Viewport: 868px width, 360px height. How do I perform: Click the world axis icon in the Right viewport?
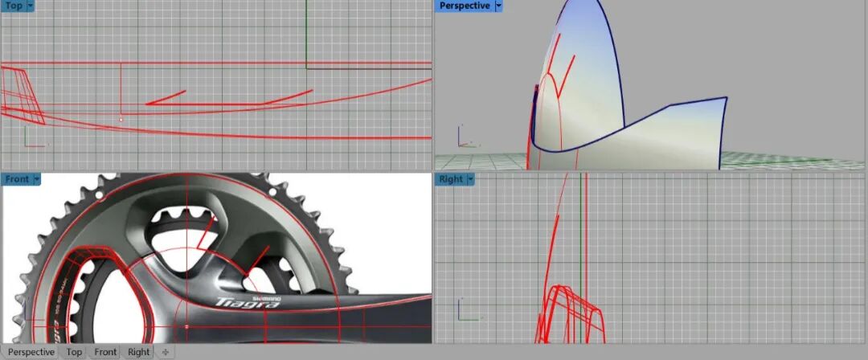click(x=470, y=310)
